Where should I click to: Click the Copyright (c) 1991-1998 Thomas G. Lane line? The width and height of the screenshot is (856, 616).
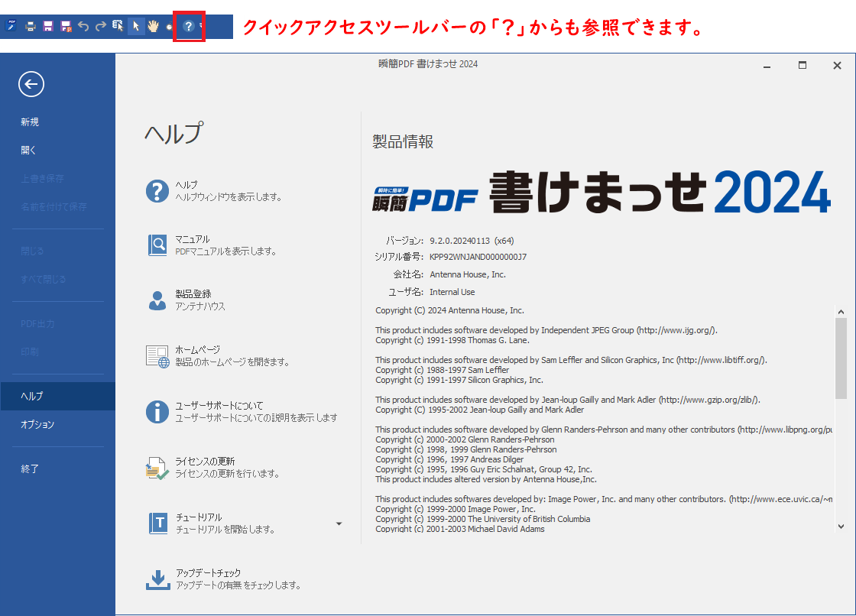pos(452,340)
